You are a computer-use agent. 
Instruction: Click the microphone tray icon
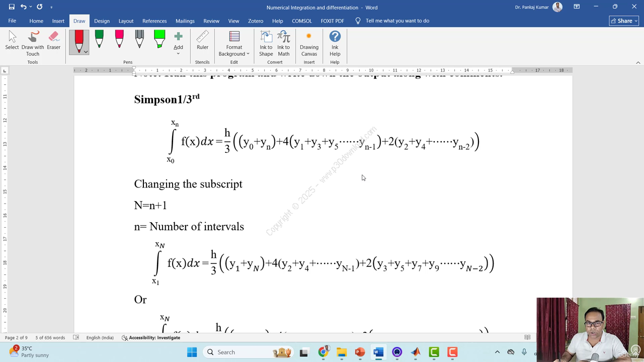tap(524, 352)
